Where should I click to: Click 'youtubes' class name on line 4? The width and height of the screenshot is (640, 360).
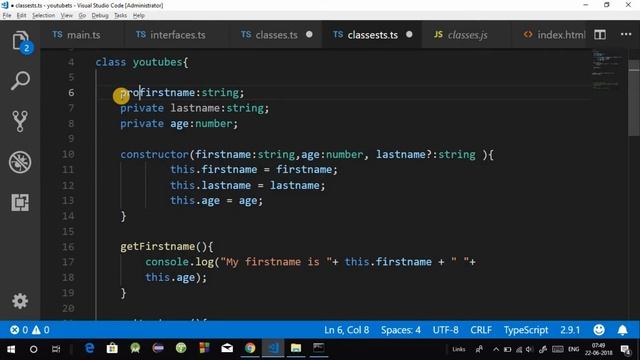[x=157, y=62]
